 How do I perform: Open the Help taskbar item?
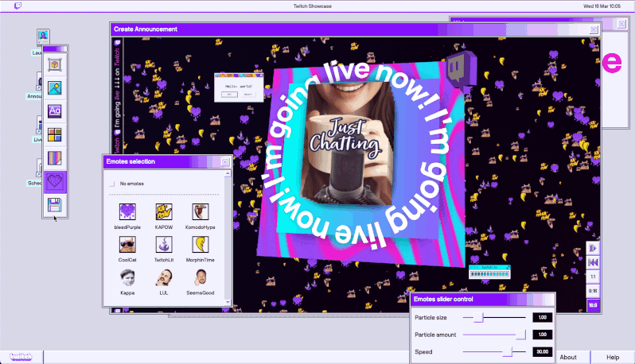pyautogui.click(x=613, y=357)
